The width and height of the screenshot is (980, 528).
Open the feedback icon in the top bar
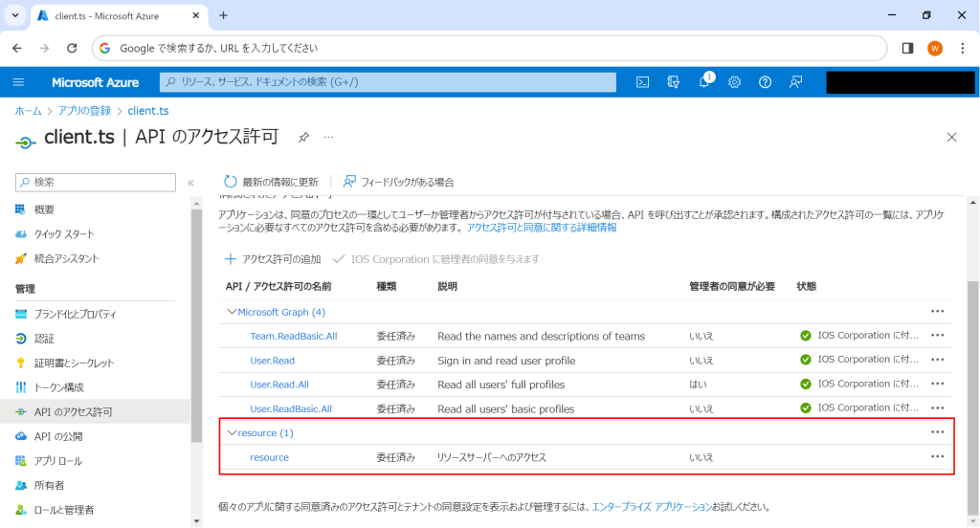[795, 82]
